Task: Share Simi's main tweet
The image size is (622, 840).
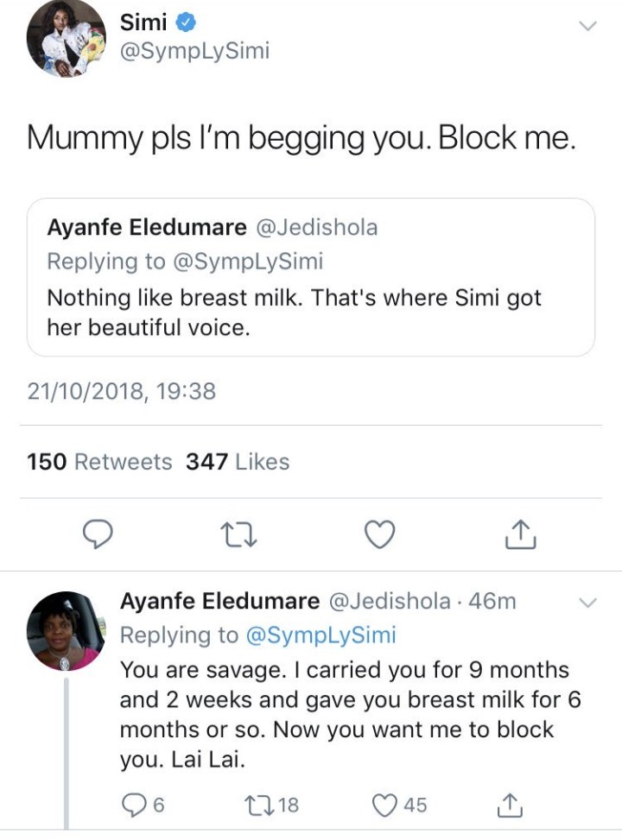Action: pyautogui.click(x=520, y=535)
